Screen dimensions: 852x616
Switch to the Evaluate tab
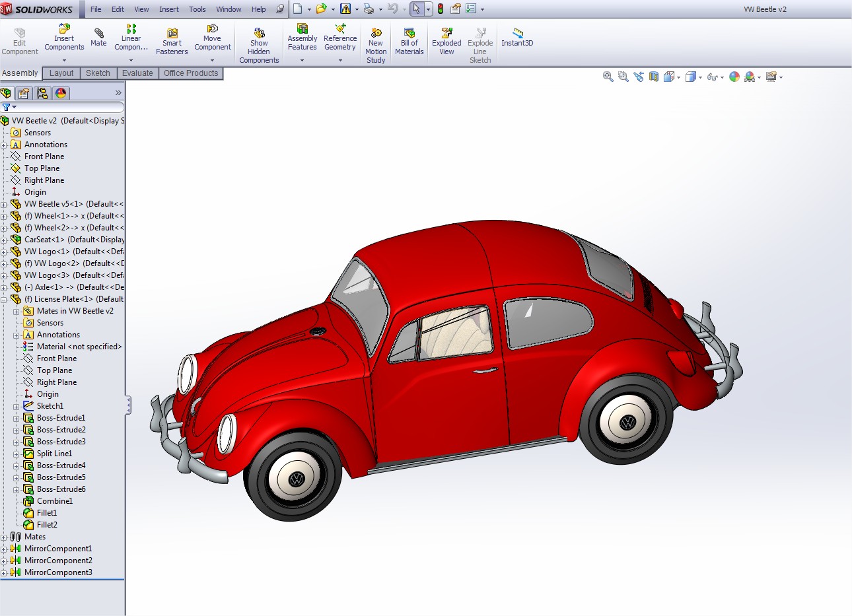coord(137,73)
